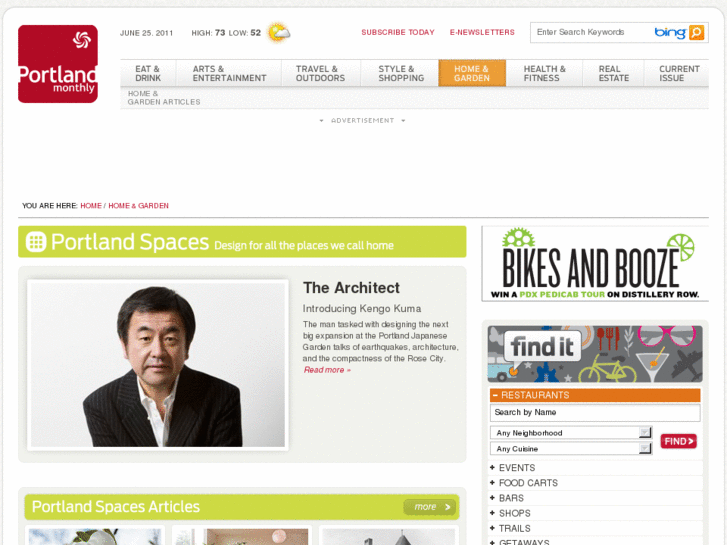Click the Home & Garden breadcrumb link
The height and width of the screenshot is (545, 727).
tap(138, 205)
